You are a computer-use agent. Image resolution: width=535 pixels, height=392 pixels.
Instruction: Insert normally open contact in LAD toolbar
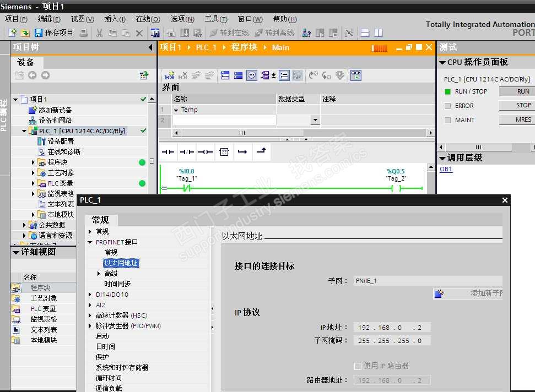point(168,152)
